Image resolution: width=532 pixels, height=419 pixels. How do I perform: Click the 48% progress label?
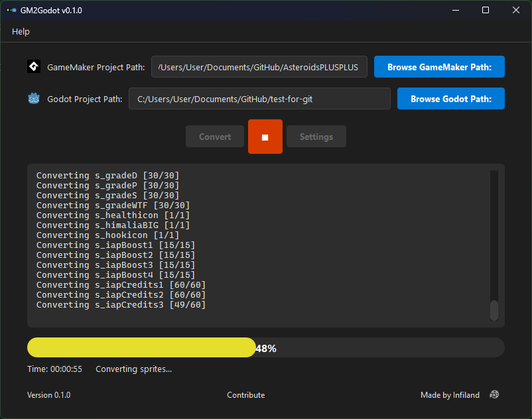(x=266, y=349)
